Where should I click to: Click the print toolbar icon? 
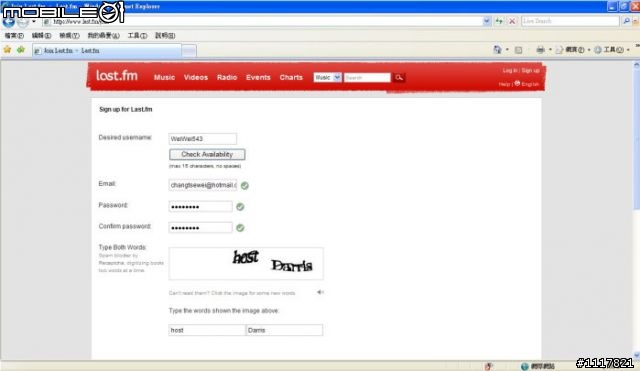pyautogui.click(x=540, y=50)
